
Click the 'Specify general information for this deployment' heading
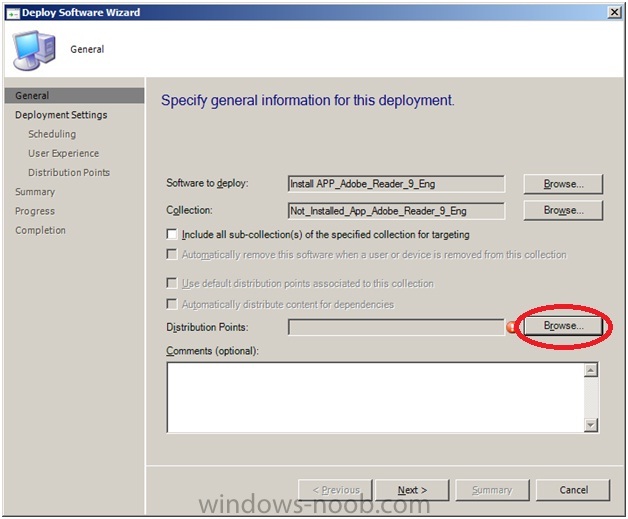pos(308,100)
